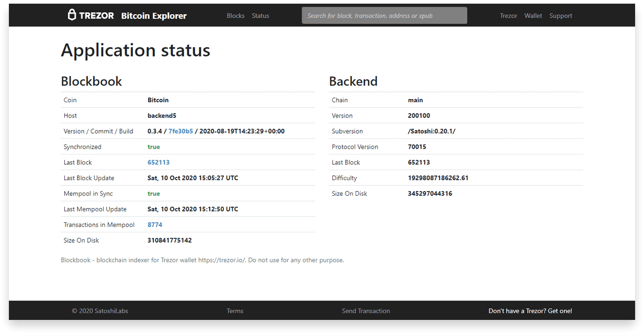The height and width of the screenshot is (334, 644).
Task: Select the Coin value Bitcoin
Action: pyautogui.click(x=158, y=100)
